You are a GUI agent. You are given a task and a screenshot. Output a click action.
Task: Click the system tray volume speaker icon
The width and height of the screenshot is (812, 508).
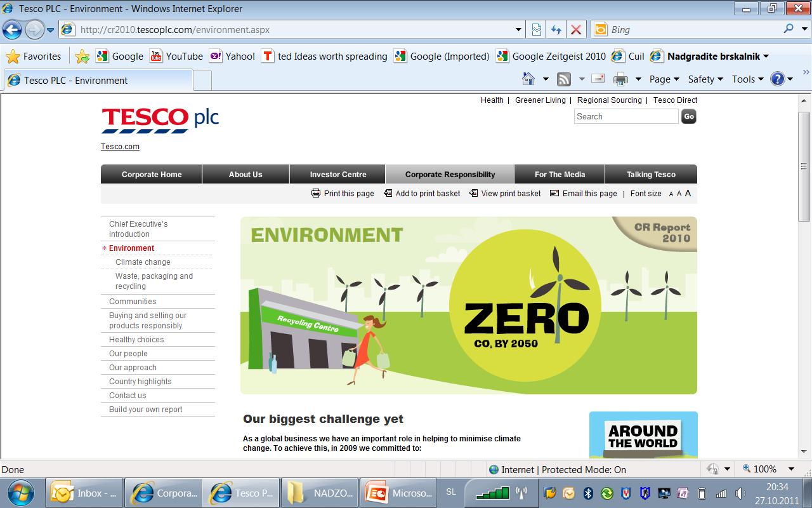tap(740, 493)
